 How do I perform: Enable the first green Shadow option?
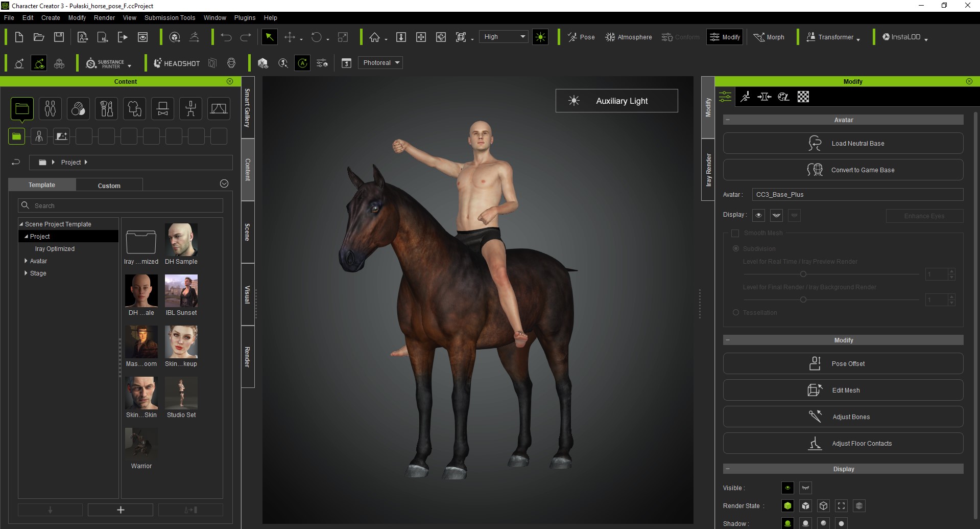[787, 523]
